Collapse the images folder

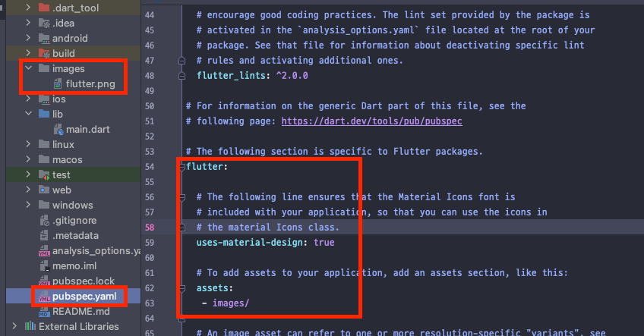pos(28,68)
